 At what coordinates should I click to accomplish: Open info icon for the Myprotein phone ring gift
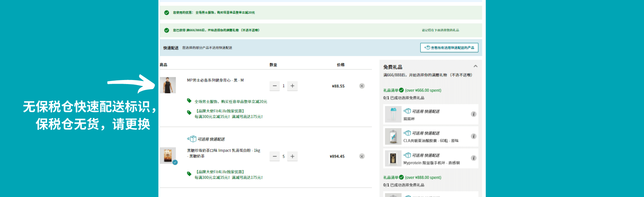(473, 158)
